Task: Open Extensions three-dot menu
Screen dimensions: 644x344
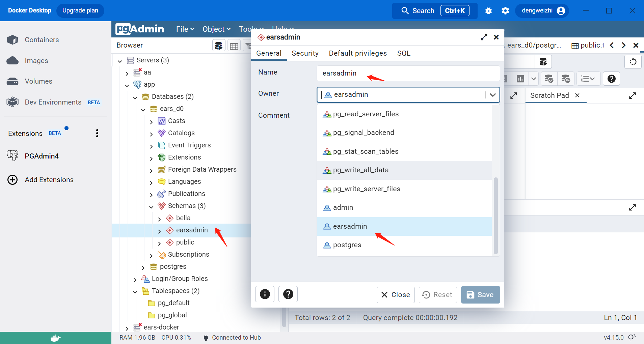Action: pos(97,133)
